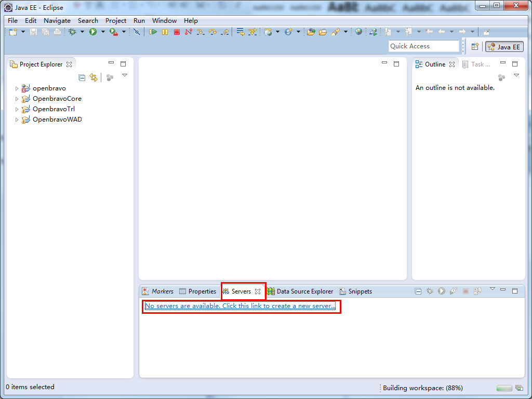The height and width of the screenshot is (399, 532).
Task: Open the Run dropdown arrow
Action: click(103, 32)
